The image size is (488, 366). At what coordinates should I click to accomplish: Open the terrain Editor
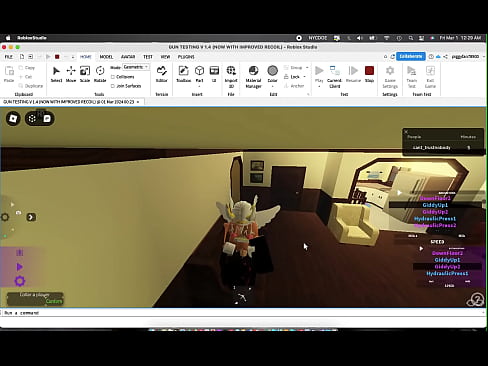click(x=162, y=74)
